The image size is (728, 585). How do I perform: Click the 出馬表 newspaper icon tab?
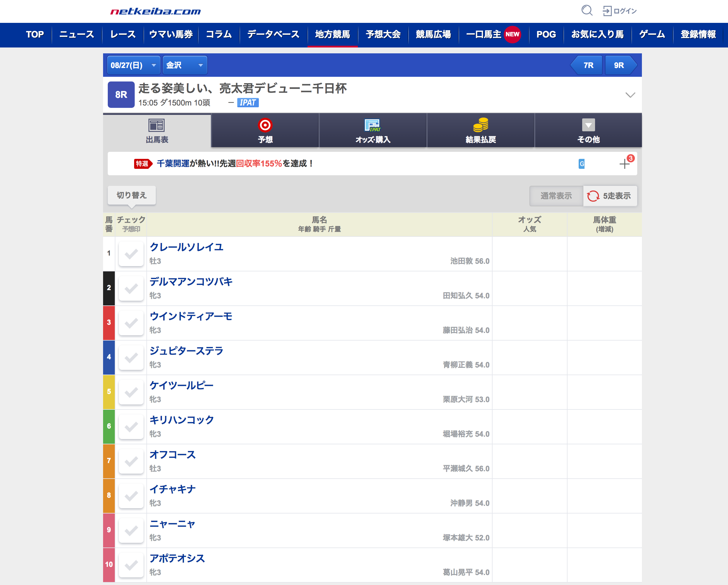[x=157, y=130]
